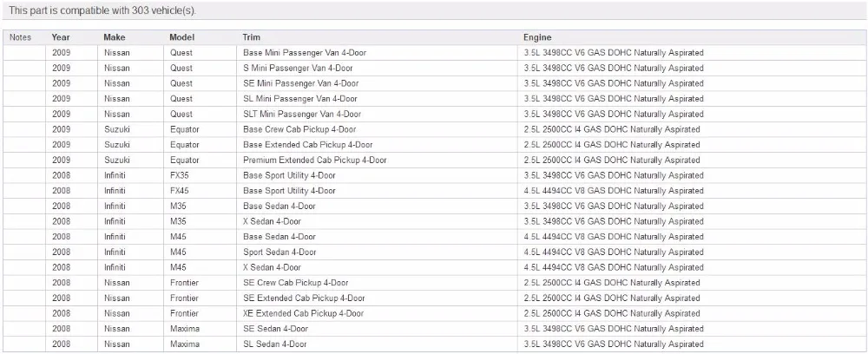868x354 pixels.
Task: Click the Make column header
Action: pos(114,37)
